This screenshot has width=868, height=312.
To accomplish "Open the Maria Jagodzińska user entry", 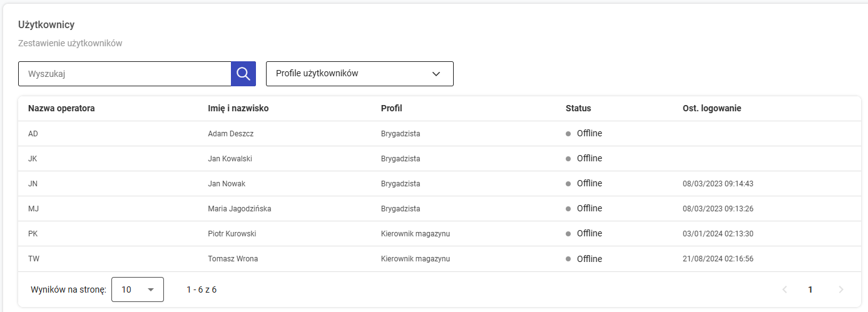I will pos(239,209).
